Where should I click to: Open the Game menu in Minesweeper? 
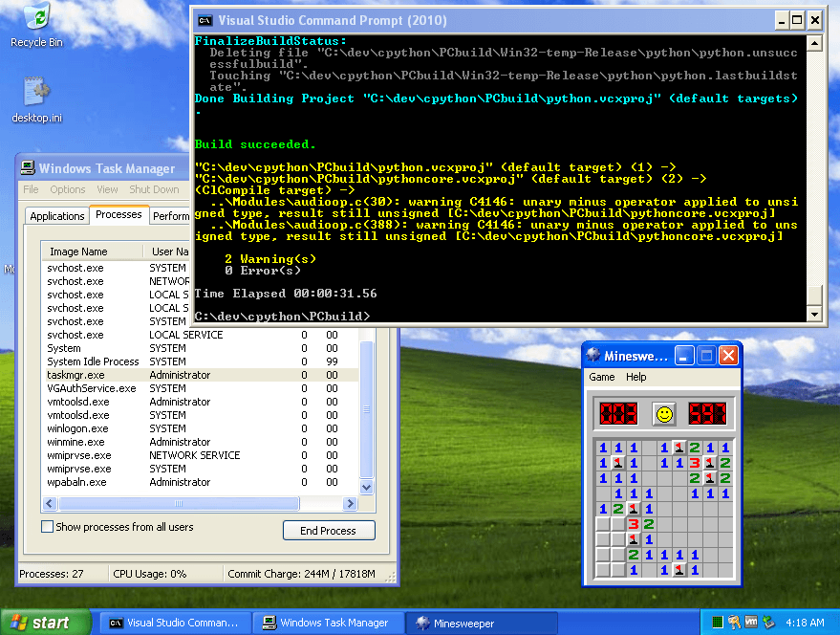[602, 377]
